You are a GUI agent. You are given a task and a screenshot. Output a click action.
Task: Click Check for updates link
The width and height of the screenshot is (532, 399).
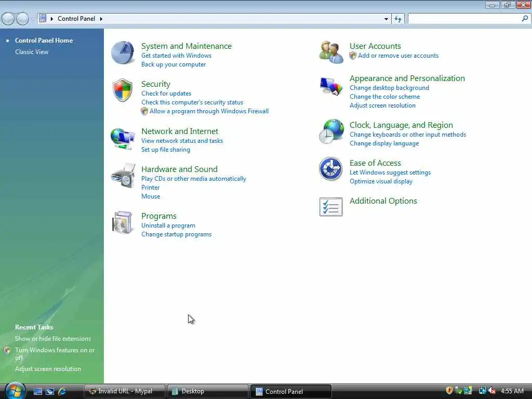[x=166, y=94]
